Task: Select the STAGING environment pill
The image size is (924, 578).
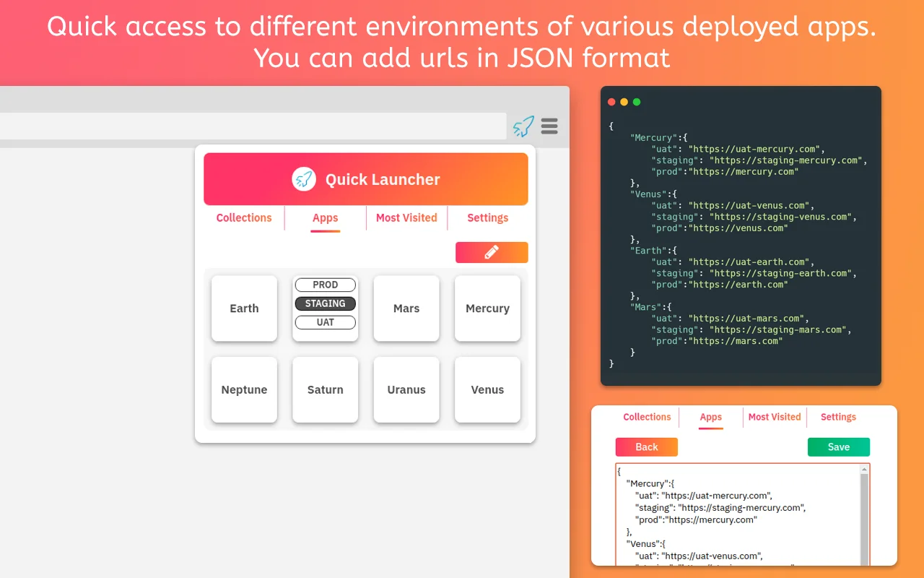Action: click(x=326, y=303)
